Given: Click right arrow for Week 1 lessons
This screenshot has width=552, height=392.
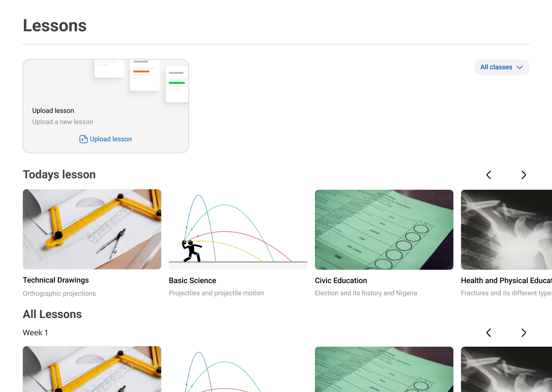Looking at the screenshot, I should (524, 333).
